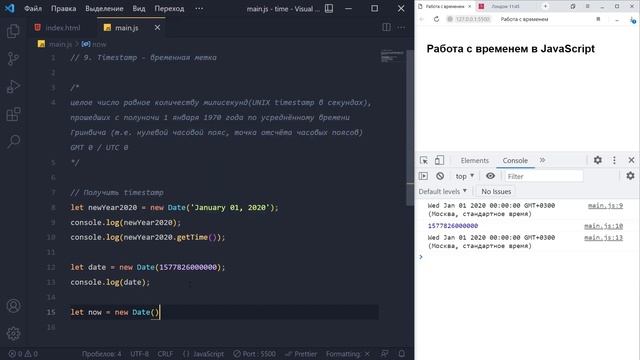This screenshot has width=640, height=360.
Task: Click the Пробелов: 4 indentation setting
Action: [x=101, y=354]
